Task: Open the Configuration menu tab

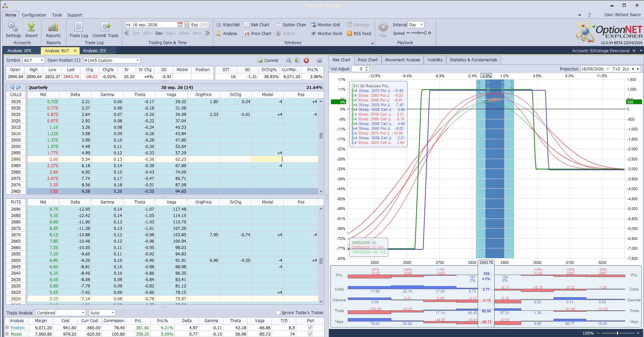Action: 34,15
